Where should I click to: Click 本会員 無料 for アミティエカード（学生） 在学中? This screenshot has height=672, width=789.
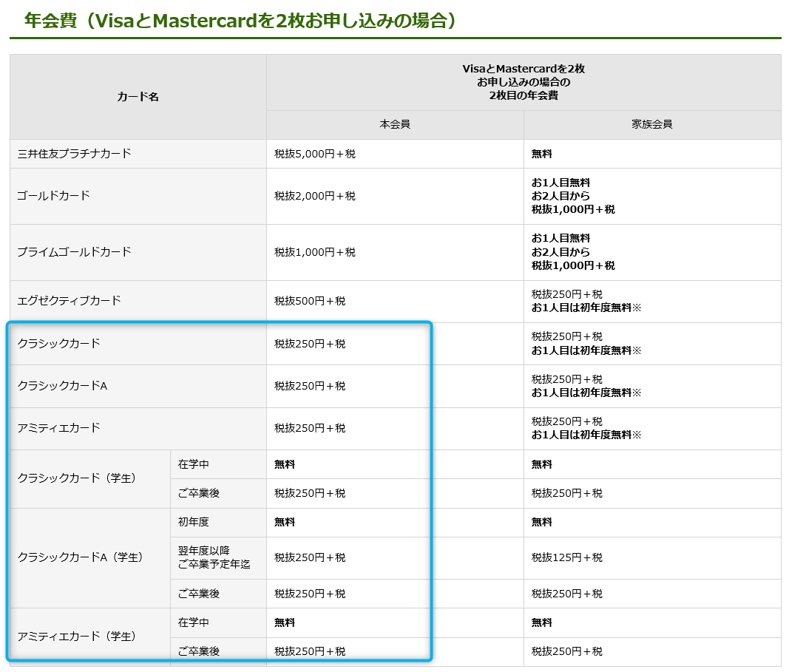click(x=284, y=623)
